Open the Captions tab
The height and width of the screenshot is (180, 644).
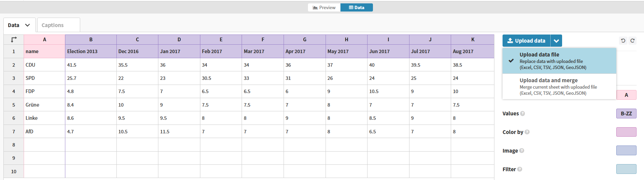coord(59,25)
